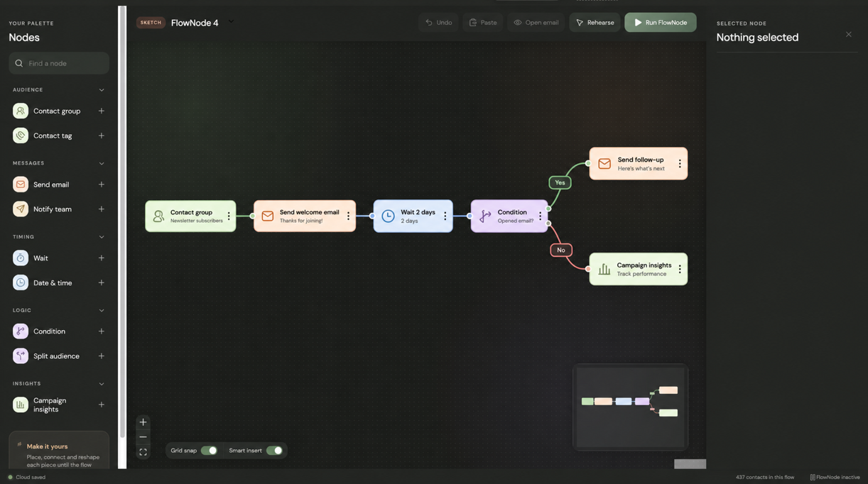Click the Contact group palette icon

coord(21,111)
